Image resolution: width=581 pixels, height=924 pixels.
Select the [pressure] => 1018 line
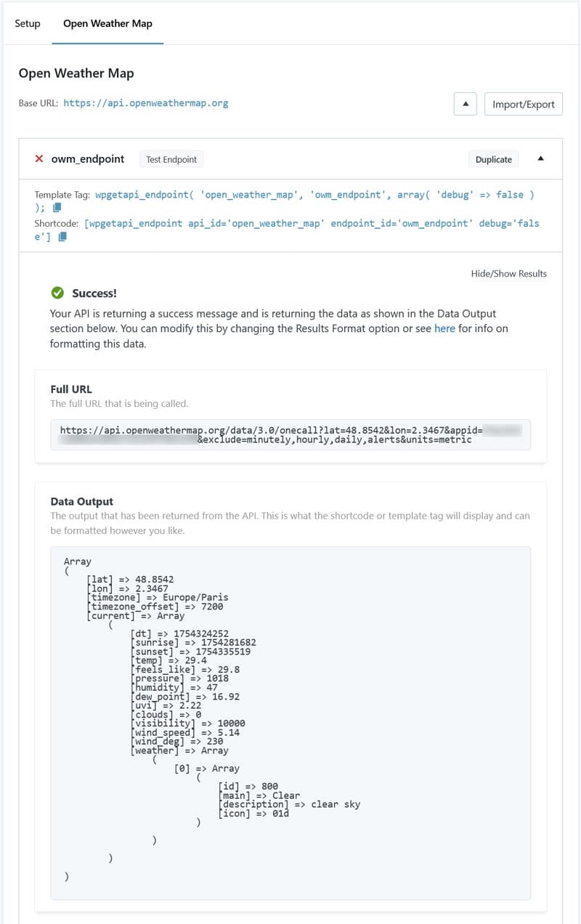pyautogui.click(x=179, y=678)
